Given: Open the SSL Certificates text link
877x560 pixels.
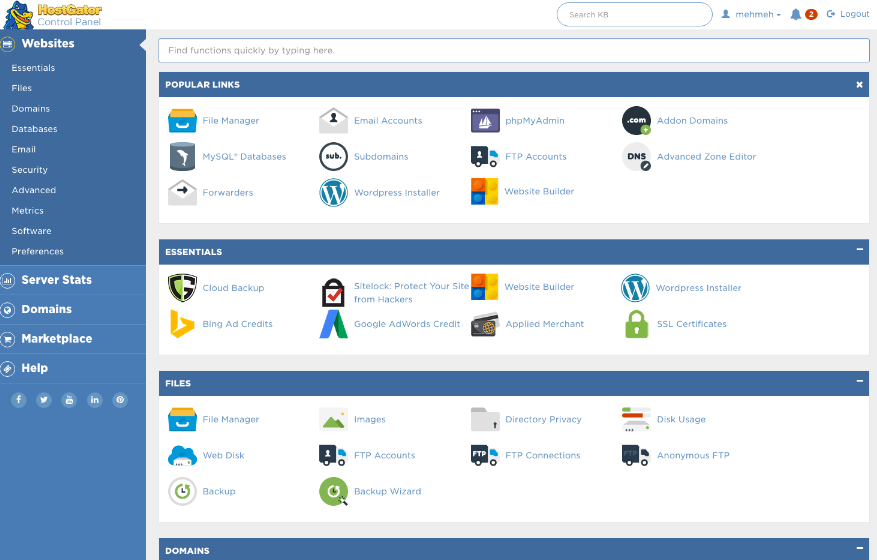Looking at the screenshot, I should pyautogui.click(x=692, y=324).
